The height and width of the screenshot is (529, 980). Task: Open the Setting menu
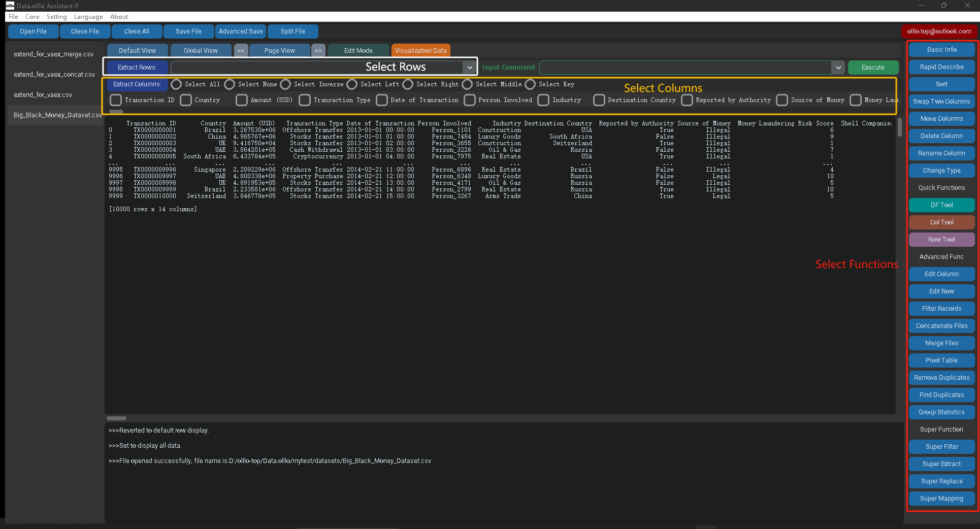(x=57, y=17)
